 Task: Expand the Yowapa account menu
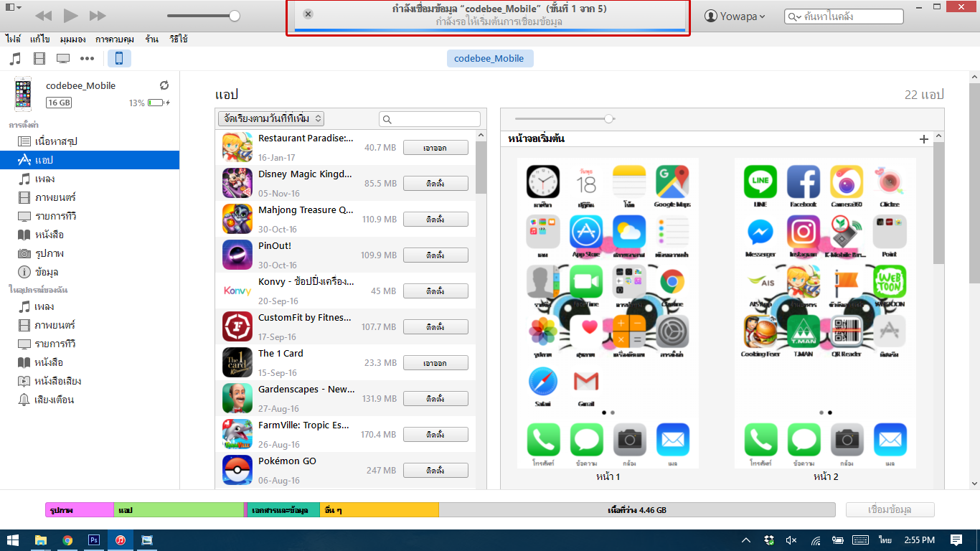[x=734, y=17]
